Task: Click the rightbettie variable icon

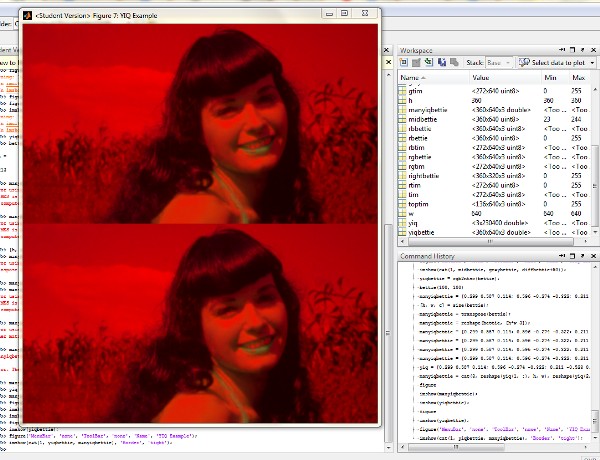Action: pyautogui.click(x=402, y=176)
